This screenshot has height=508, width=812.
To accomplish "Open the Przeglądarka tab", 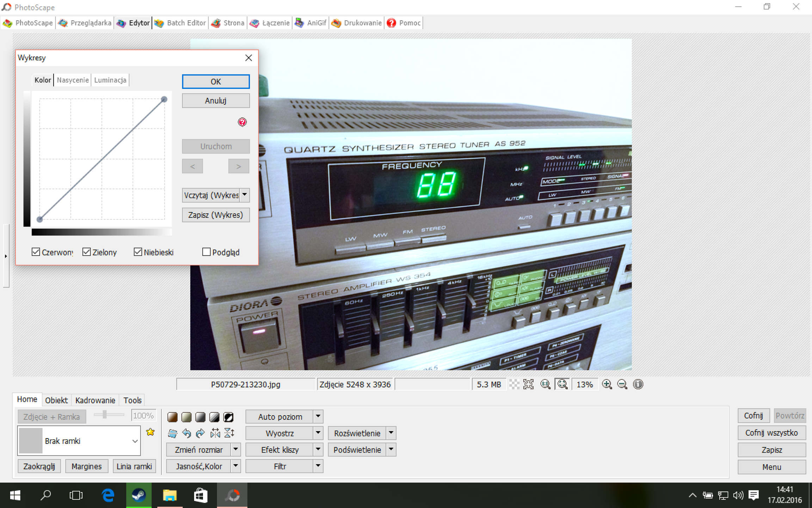I will point(85,23).
